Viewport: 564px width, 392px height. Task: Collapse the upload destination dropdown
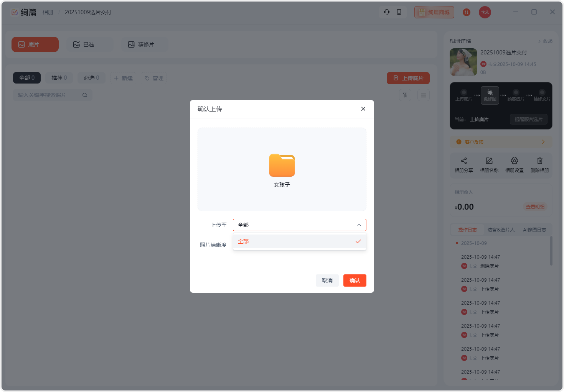pyautogui.click(x=359, y=225)
